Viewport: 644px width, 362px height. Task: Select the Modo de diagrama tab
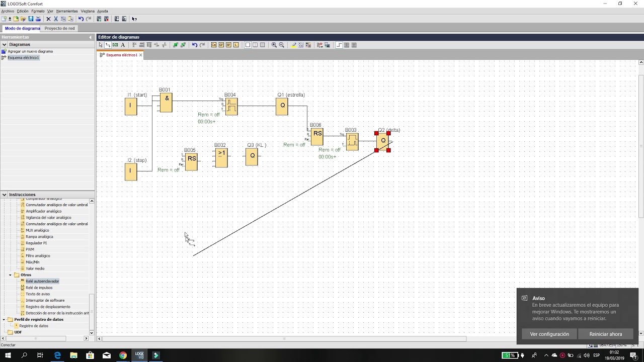(x=22, y=28)
